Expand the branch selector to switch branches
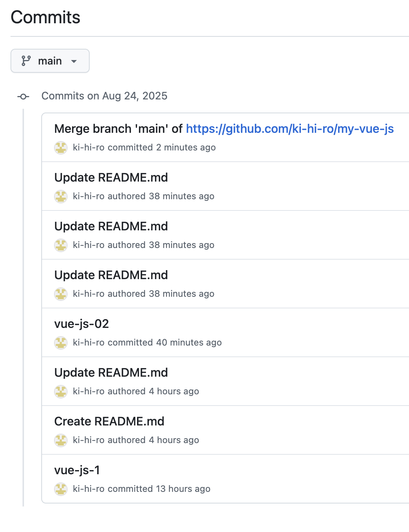 point(50,60)
